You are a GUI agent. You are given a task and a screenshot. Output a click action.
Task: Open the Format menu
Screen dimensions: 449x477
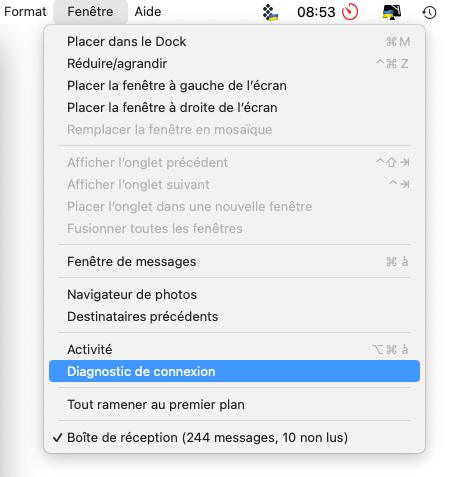point(25,12)
